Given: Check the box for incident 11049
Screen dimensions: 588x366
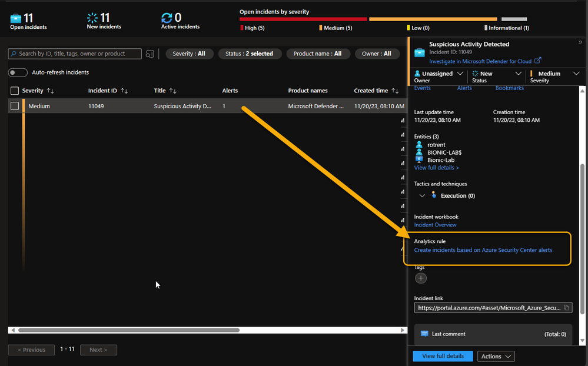Looking at the screenshot, I should click(15, 106).
